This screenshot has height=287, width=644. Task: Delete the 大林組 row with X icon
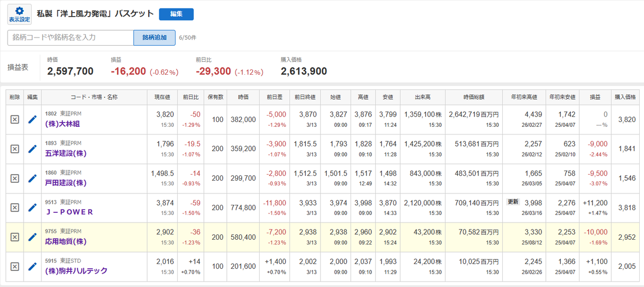click(15, 119)
